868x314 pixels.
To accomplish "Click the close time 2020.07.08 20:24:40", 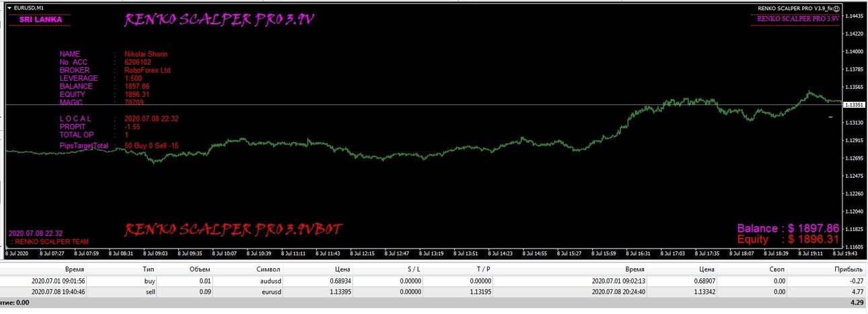I will click(x=619, y=292).
